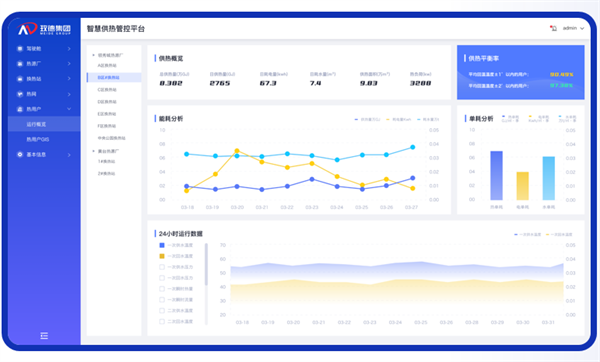
Task: Click the 03-20 yellow peak data point
Action: [237, 151]
